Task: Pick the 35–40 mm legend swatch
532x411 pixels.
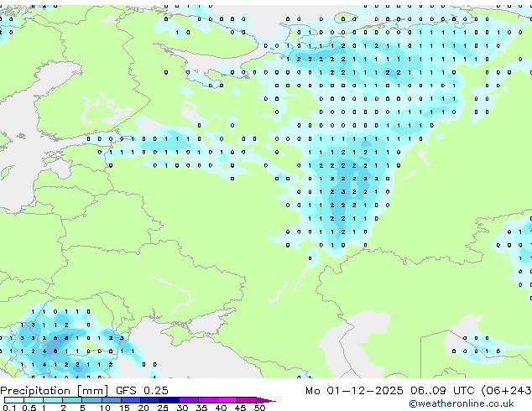Action: [x=207, y=400]
